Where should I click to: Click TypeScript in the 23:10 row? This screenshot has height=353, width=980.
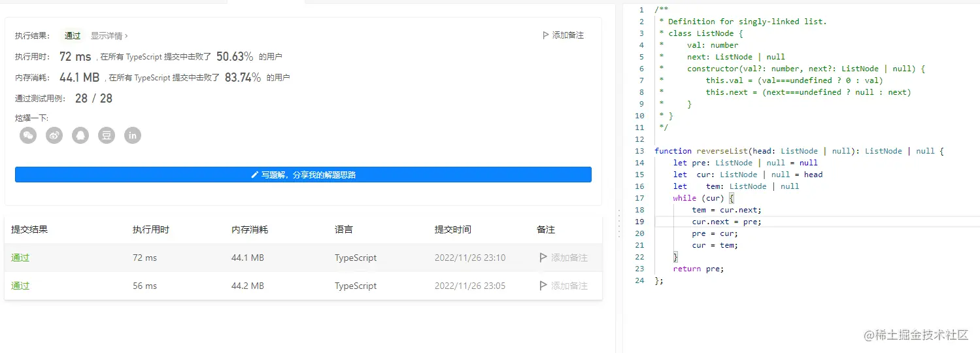356,258
